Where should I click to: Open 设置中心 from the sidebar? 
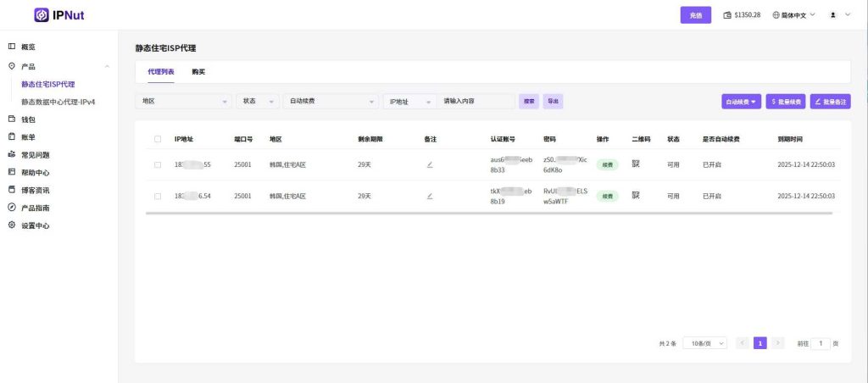pos(35,226)
